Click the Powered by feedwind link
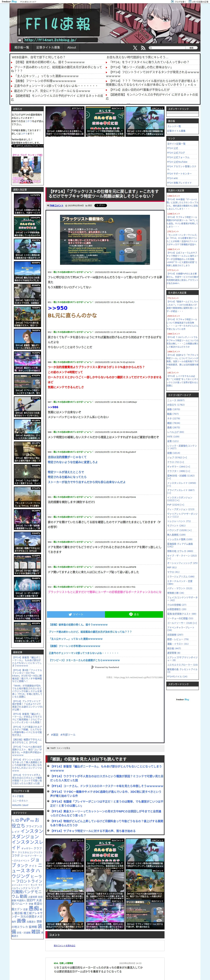 pos(105,667)
